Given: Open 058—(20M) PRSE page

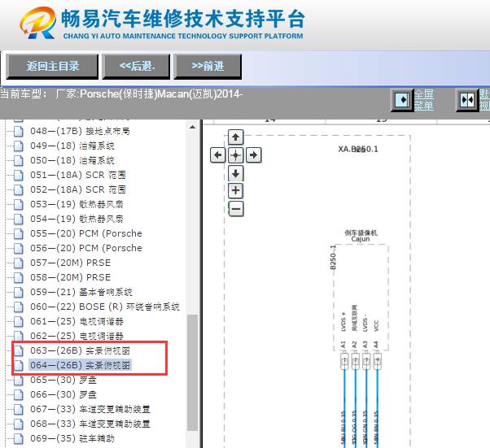Looking at the screenshot, I should pyautogui.click(x=71, y=277).
